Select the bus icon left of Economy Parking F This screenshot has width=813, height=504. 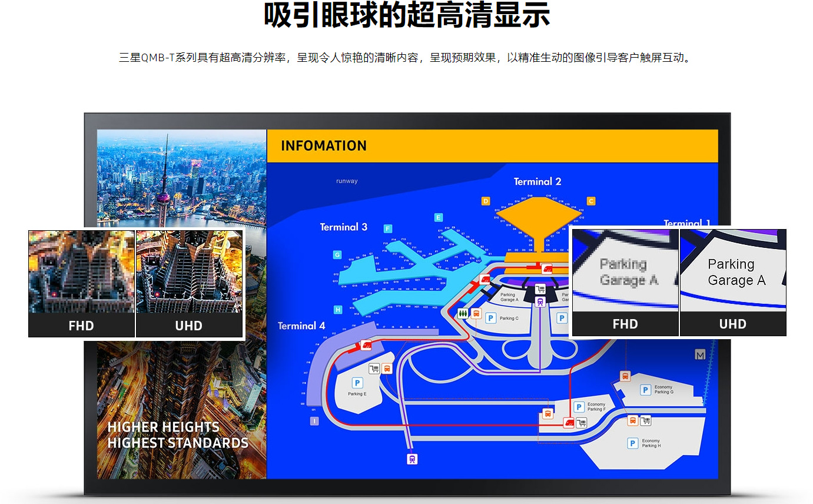pyautogui.click(x=547, y=413)
